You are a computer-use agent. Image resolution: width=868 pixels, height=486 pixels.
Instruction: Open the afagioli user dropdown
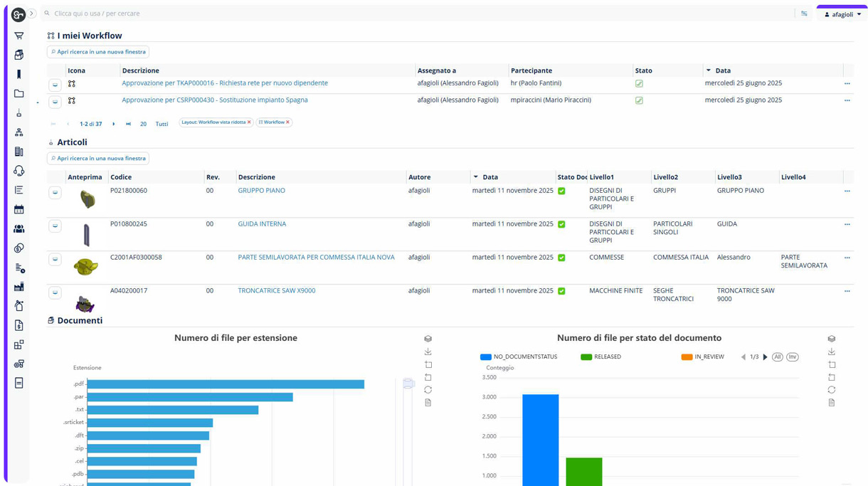[842, 14]
